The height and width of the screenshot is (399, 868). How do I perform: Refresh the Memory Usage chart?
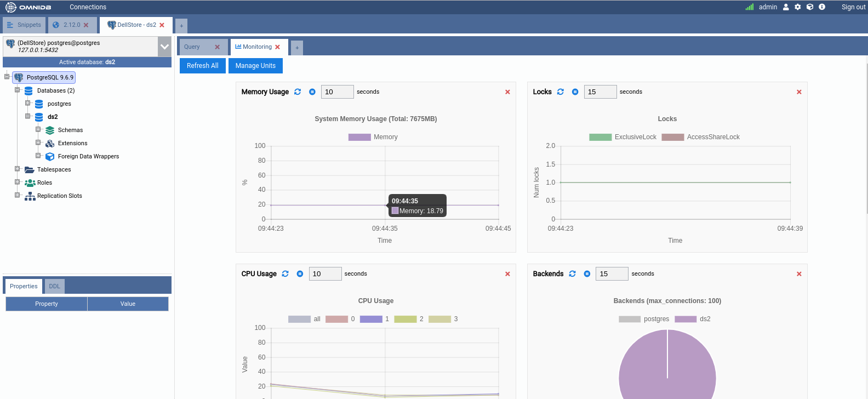pyautogui.click(x=298, y=92)
